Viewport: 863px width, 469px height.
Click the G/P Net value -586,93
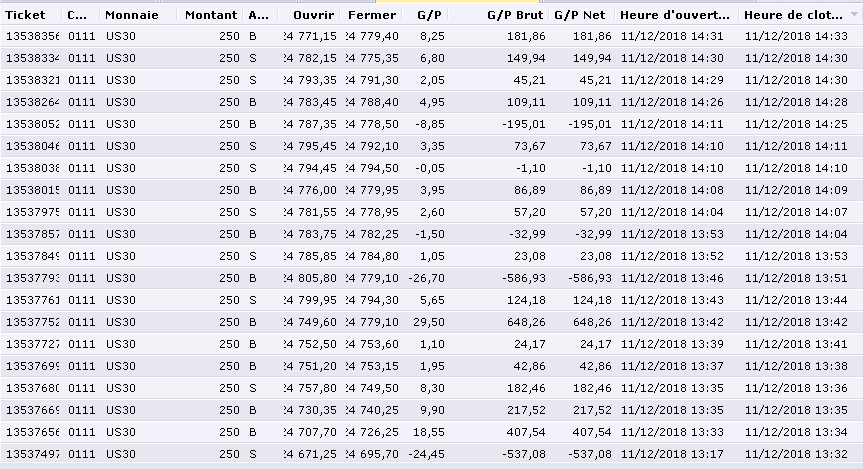(x=589, y=278)
